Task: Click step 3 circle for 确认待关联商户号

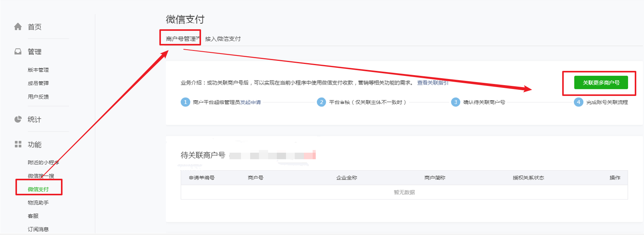Action: coord(456,102)
